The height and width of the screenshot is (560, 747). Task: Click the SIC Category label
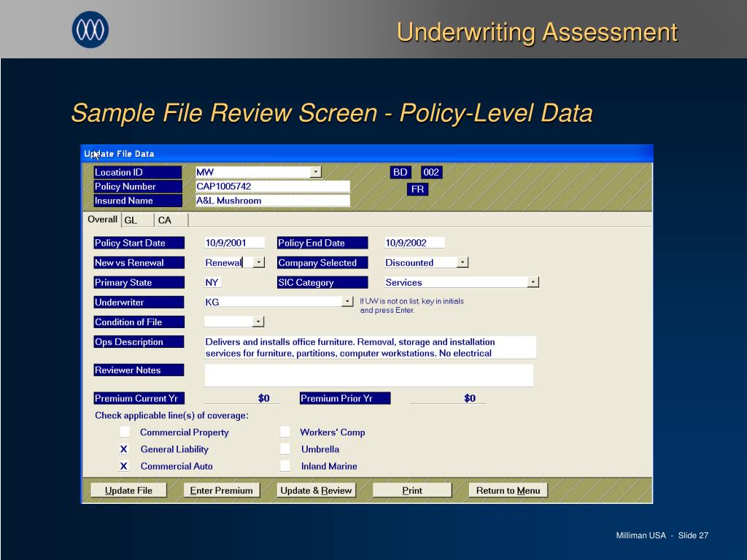(x=322, y=282)
